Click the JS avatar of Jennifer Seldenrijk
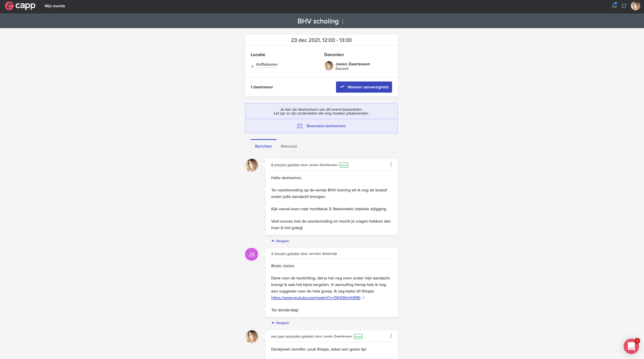The height and width of the screenshot is (359, 644). 252,254
